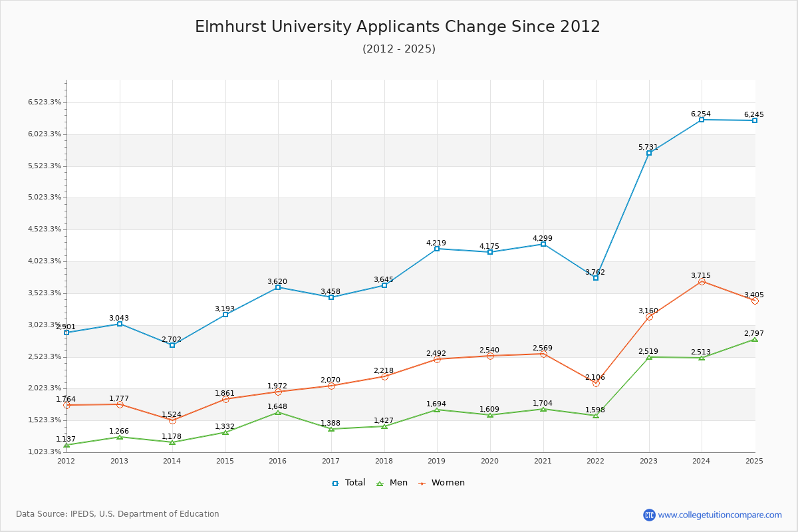Screen dimensions: 798x532
Task: Toggle the Men series in legend
Action: (x=393, y=483)
